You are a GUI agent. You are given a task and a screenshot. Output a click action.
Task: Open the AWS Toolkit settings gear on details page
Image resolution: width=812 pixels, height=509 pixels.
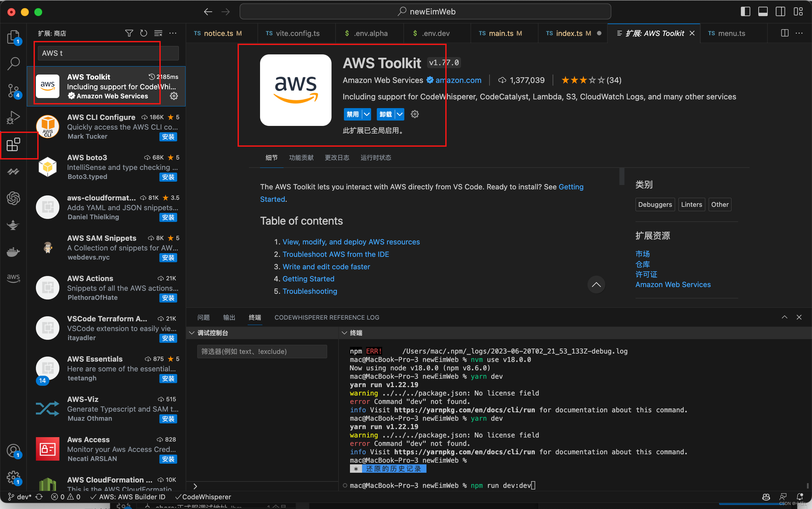tap(414, 114)
